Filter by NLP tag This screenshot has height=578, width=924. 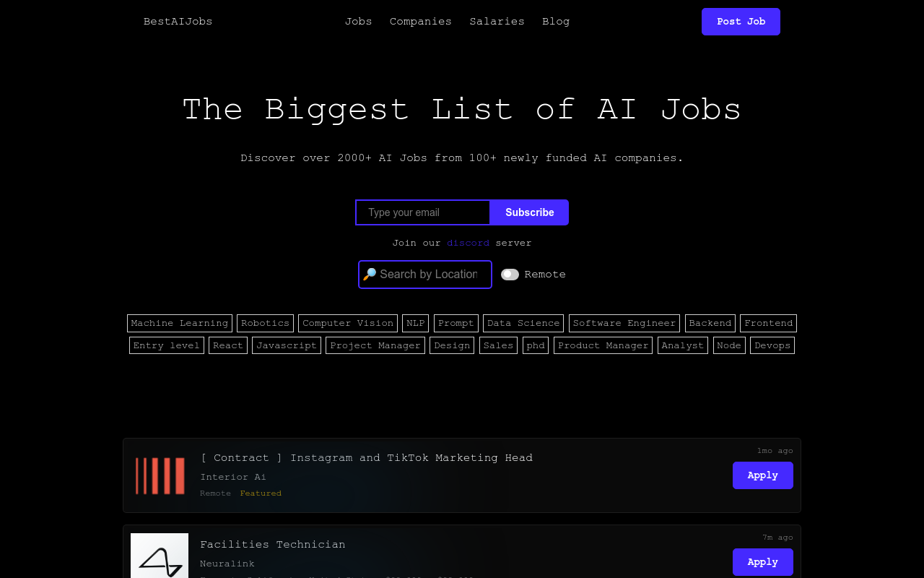tap(416, 323)
